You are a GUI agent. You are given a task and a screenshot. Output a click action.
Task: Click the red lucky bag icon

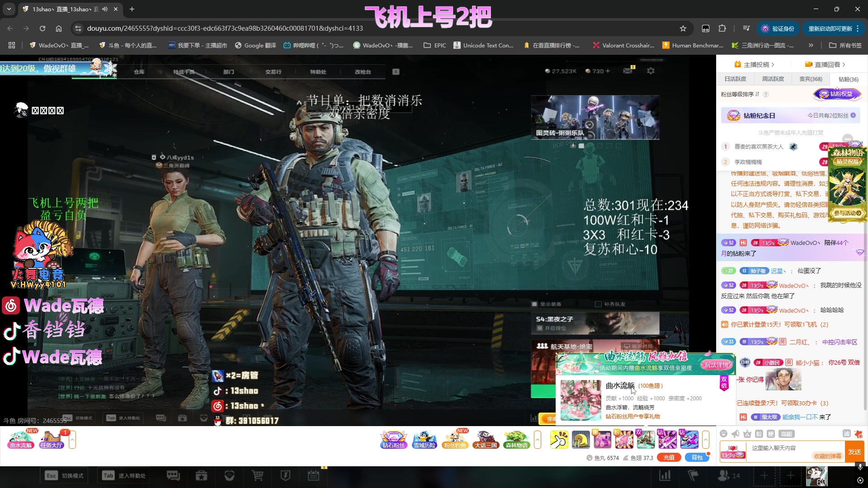[859, 434]
